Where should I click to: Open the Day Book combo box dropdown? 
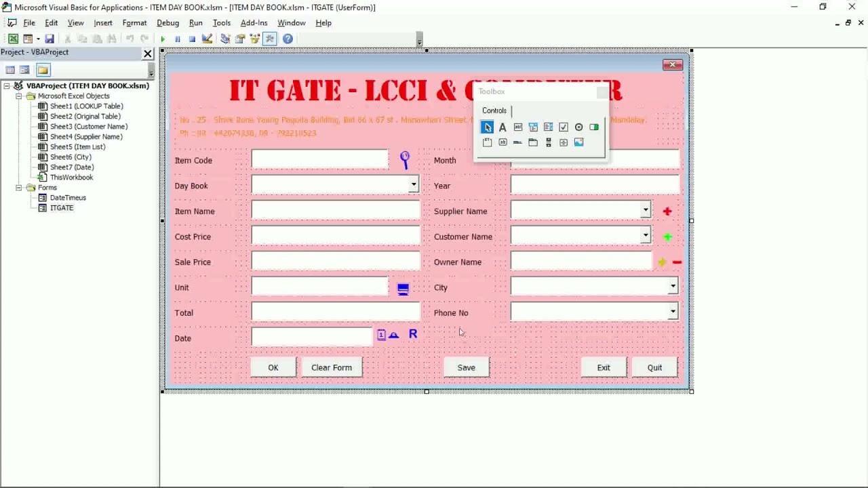tap(414, 184)
